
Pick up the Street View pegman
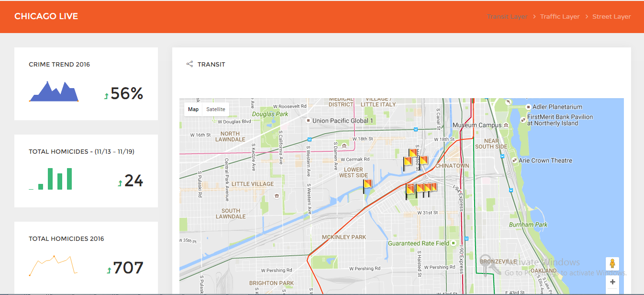(x=612, y=264)
